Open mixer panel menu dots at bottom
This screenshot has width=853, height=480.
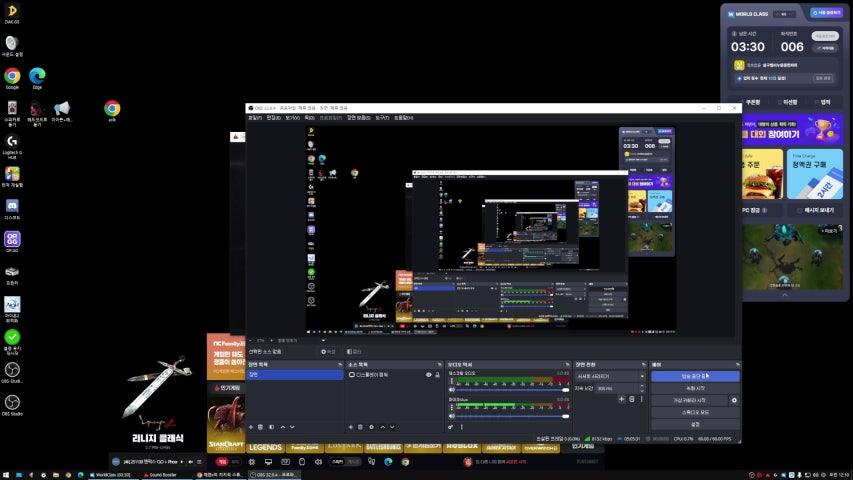tap(461, 427)
